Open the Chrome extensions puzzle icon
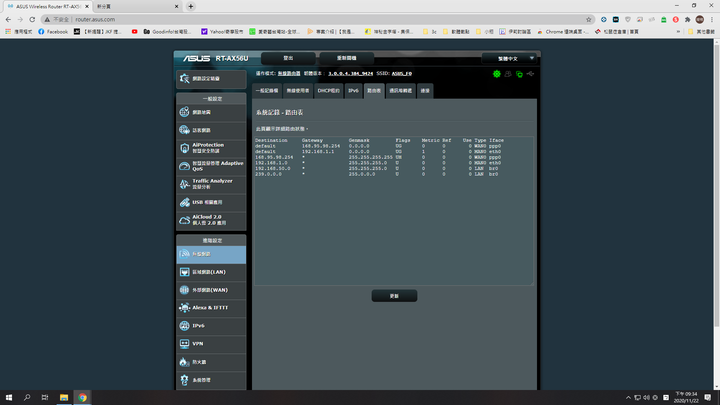The height and width of the screenshot is (405, 720). click(x=687, y=19)
